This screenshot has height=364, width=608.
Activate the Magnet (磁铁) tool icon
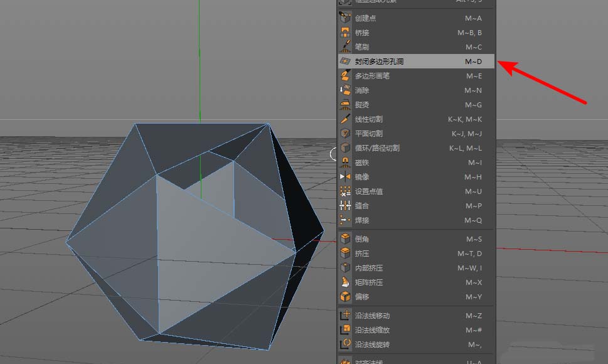pyautogui.click(x=344, y=162)
